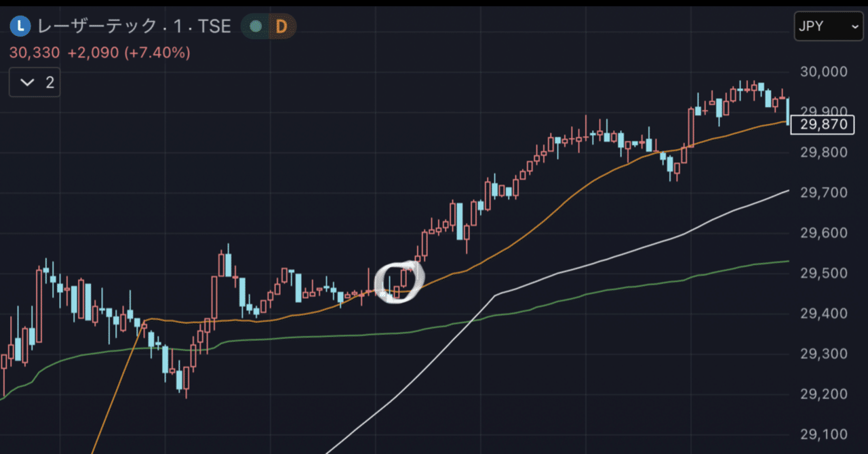Click the chevron arrow in legend toggle
Screen dimensions: 868x454
28,83
